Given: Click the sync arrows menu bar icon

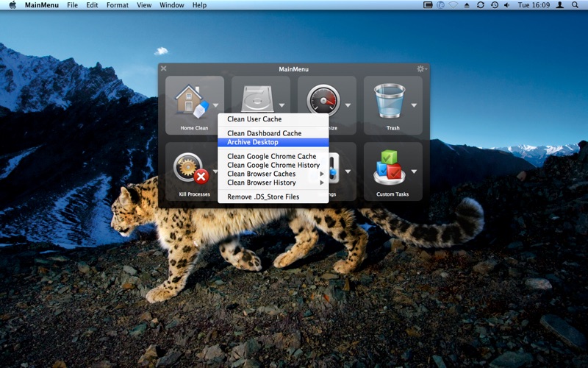Looking at the screenshot, I should 481,5.
